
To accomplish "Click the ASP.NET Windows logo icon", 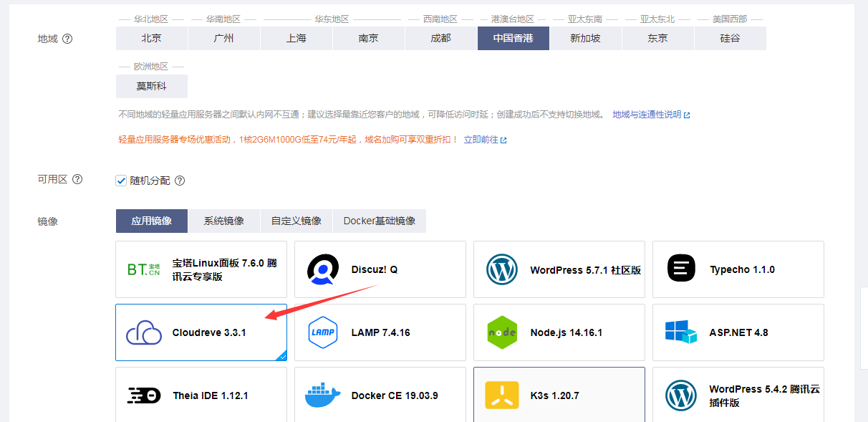I will [x=680, y=332].
